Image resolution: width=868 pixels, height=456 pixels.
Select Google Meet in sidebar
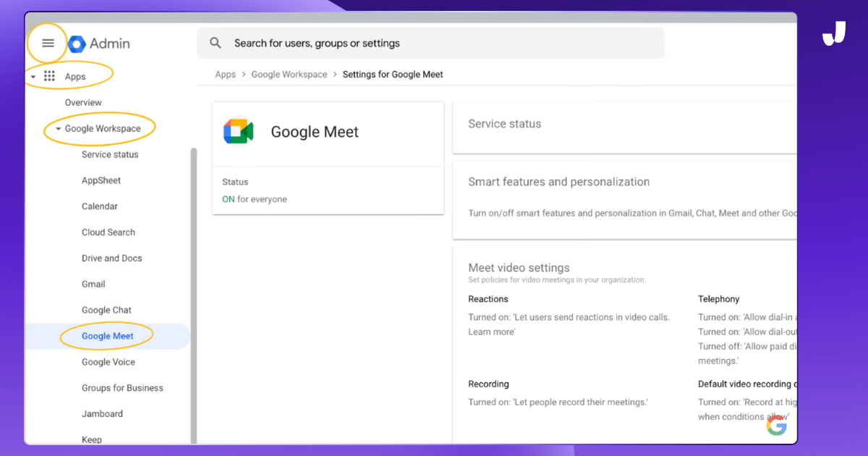coord(108,336)
